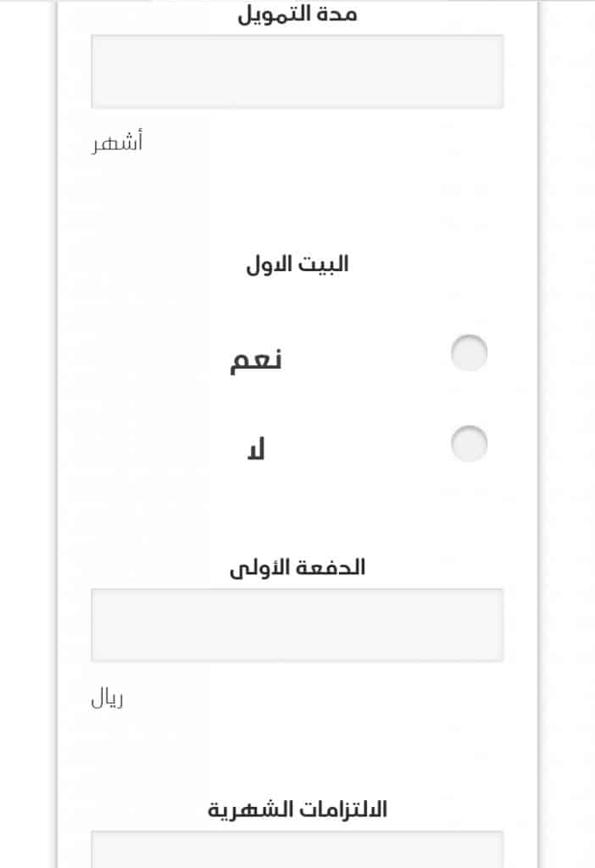Choose no for first home question
Viewport: 595px width, 868px height.
tap(469, 444)
